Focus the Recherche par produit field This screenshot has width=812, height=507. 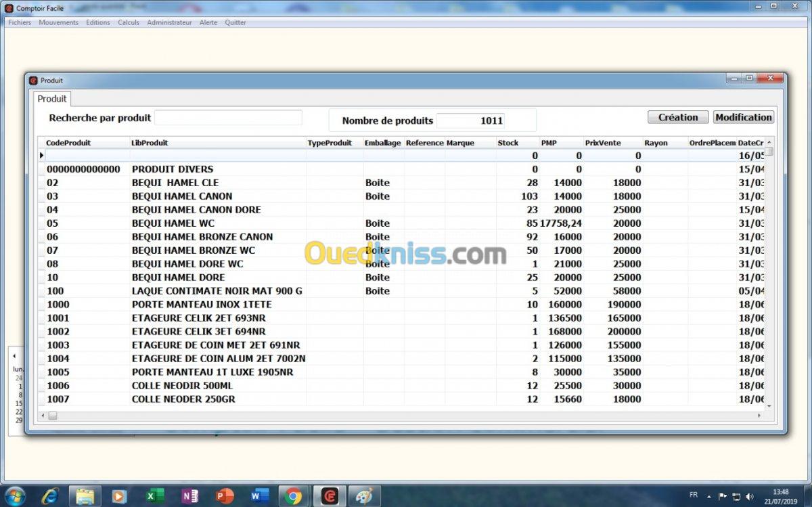[x=229, y=118]
